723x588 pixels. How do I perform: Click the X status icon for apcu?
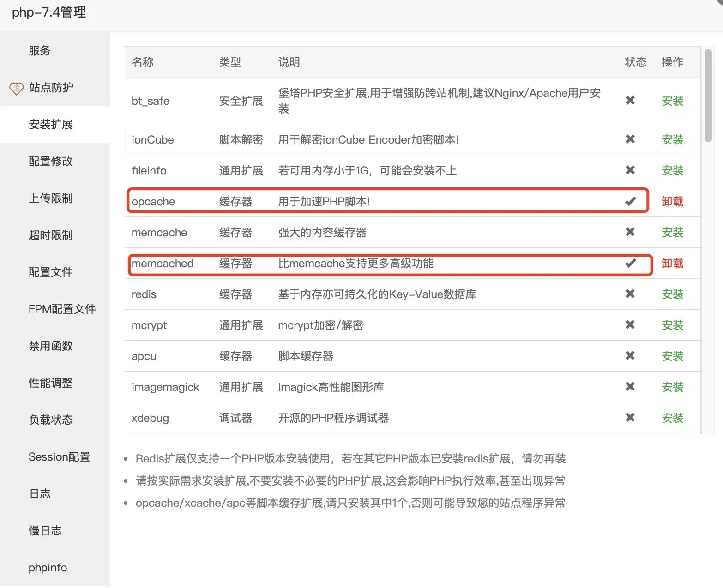click(x=630, y=355)
